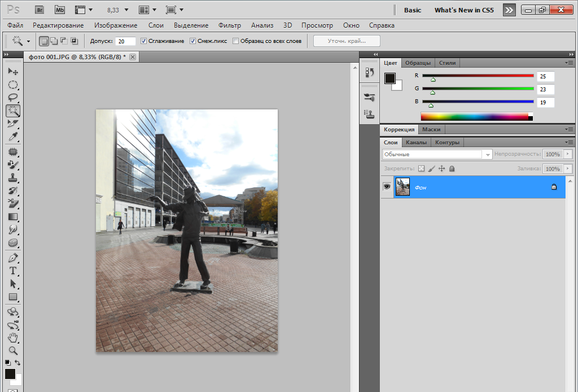The height and width of the screenshot is (392, 578).
Task: Launch Mini Bridge from top bar
Action: pos(60,10)
